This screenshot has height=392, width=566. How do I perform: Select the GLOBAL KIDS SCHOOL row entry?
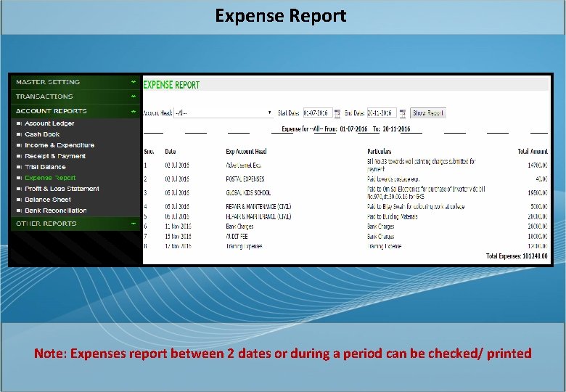[x=248, y=193]
